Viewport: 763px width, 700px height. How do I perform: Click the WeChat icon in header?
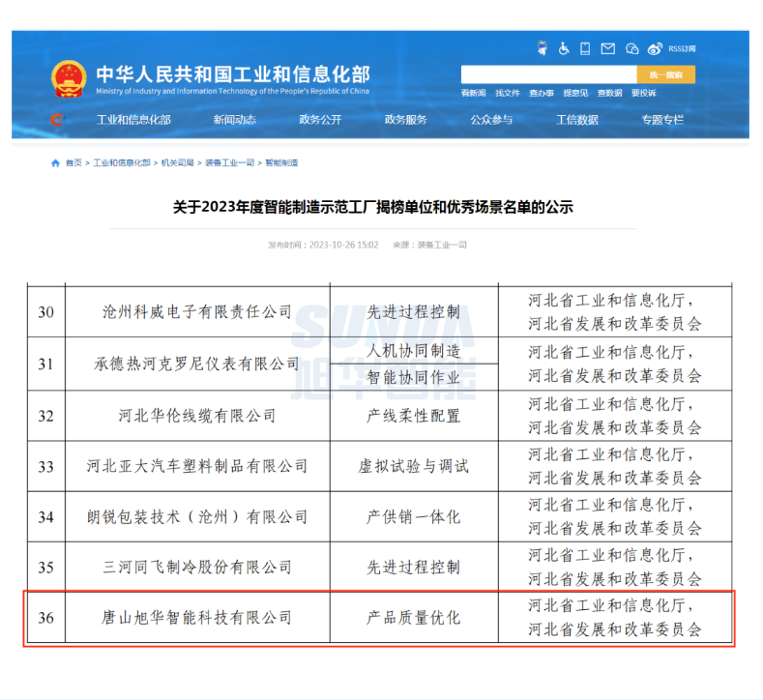[631, 48]
